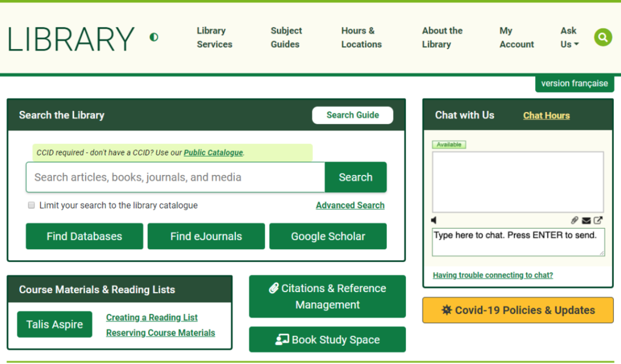
Task: Open the Subject Guides menu item
Action: (286, 38)
